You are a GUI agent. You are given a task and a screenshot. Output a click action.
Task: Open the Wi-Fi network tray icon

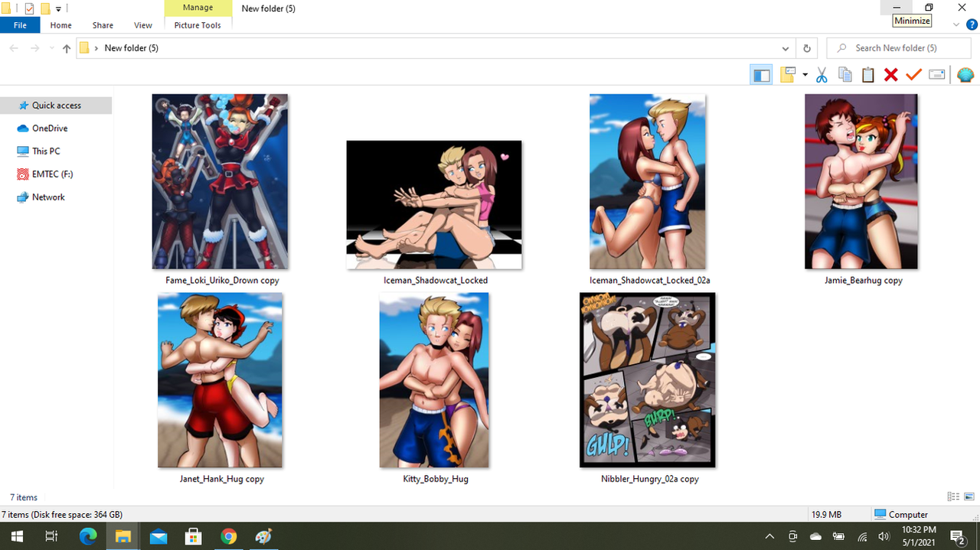[862, 536]
